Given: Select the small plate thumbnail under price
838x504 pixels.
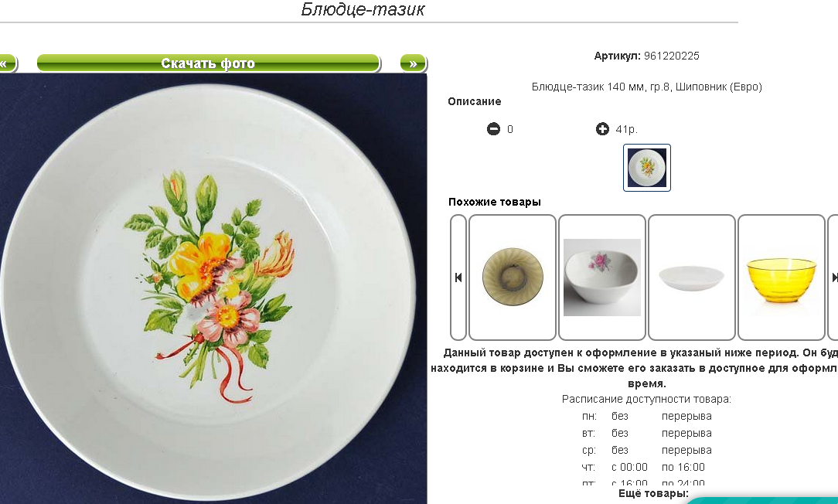Looking at the screenshot, I should (647, 168).
